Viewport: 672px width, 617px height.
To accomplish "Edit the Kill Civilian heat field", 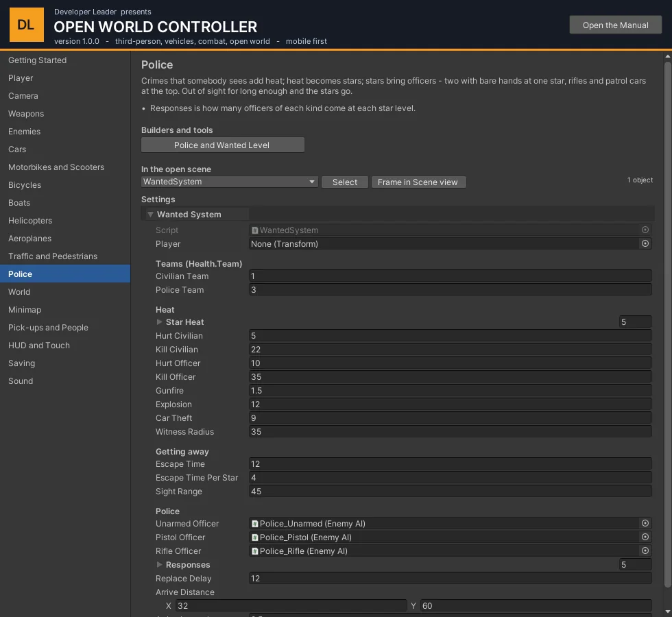I will coord(450,349).
